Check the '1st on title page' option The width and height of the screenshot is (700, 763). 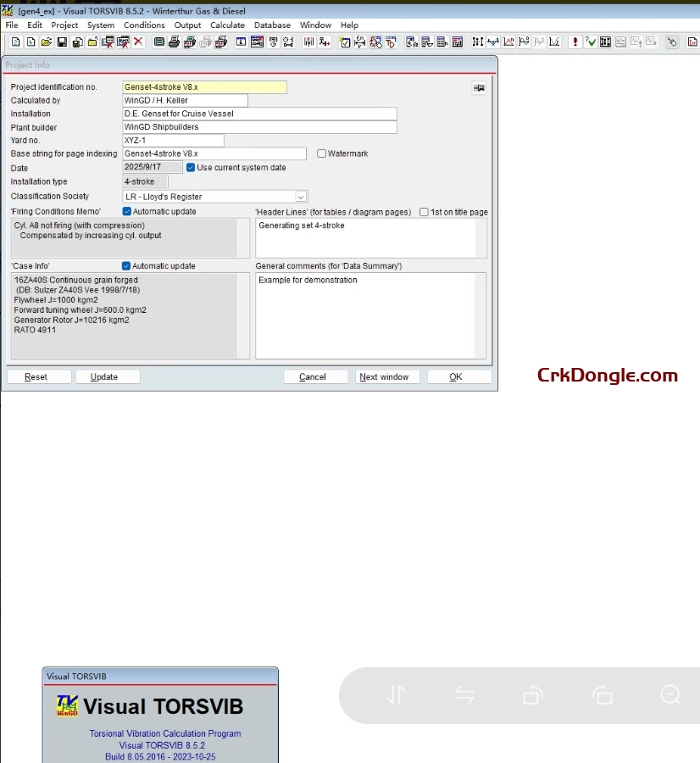[x=425, y=211]
